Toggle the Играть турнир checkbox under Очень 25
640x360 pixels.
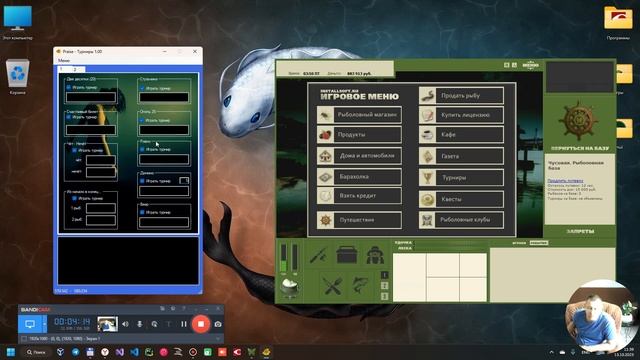point(142,120)
